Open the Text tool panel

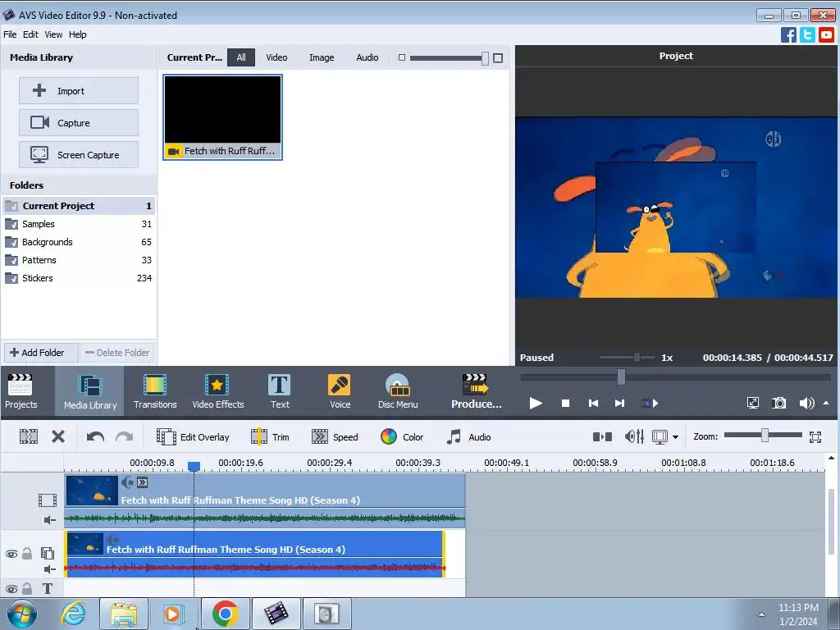tap(280, 391)
